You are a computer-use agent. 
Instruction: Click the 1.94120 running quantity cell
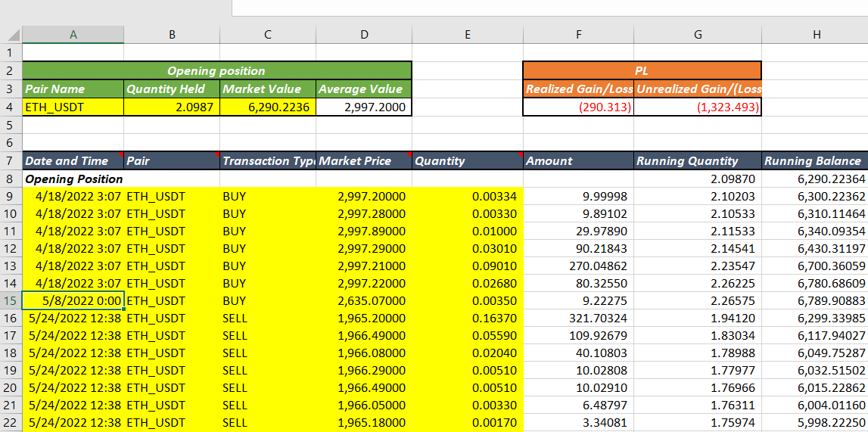pyautogui.click(x=698, y=319)
